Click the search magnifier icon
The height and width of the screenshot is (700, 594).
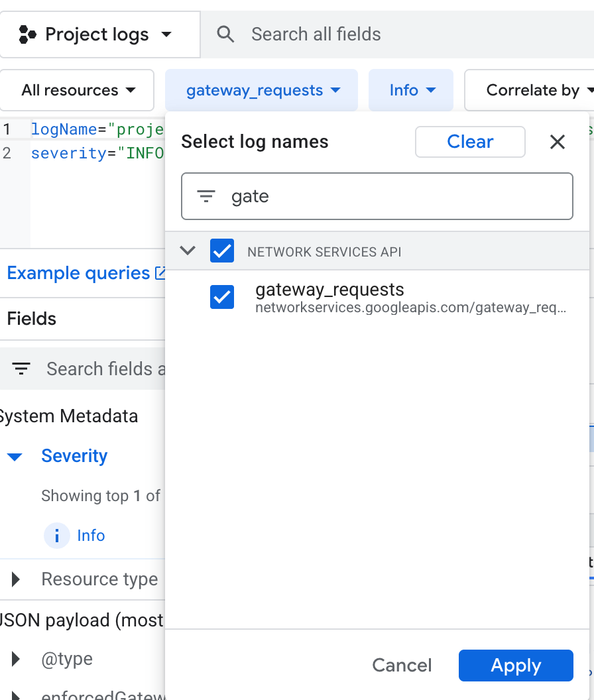click(x=225, y=34)
